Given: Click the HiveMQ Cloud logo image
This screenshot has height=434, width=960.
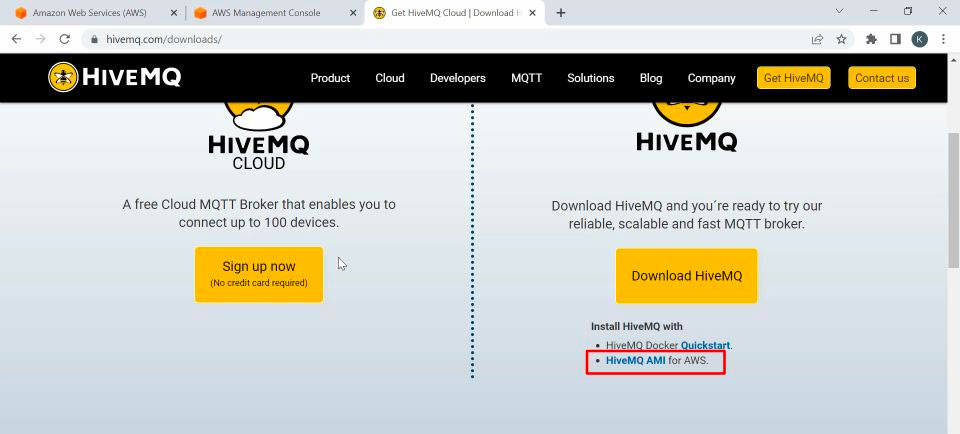Looking at the screenshot, I should [x=258, y=136].
